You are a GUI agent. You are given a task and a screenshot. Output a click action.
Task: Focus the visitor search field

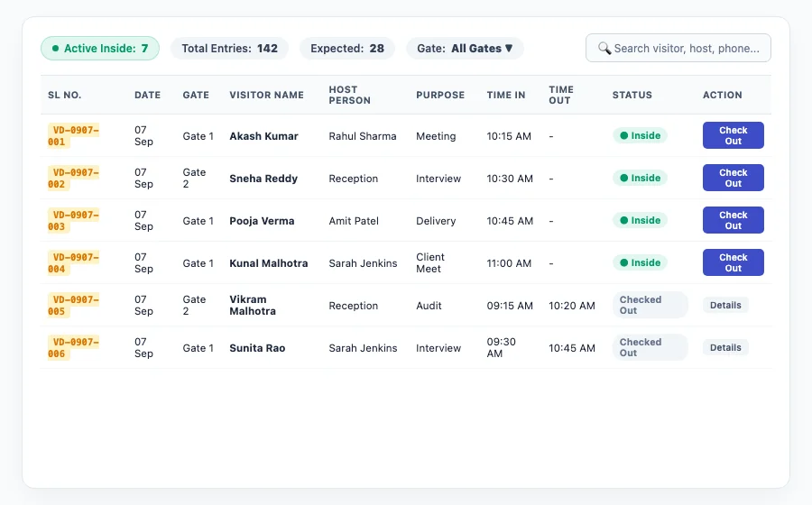click(678, 48)
